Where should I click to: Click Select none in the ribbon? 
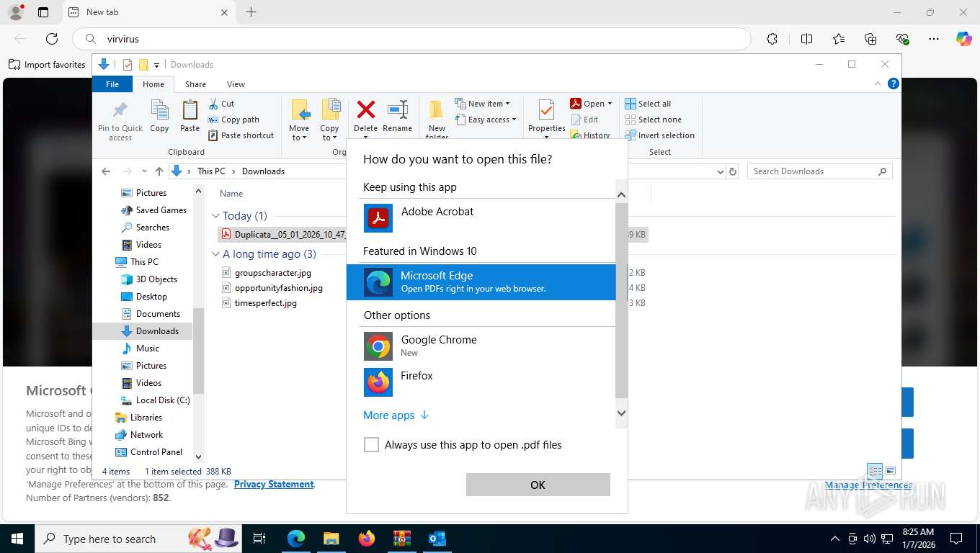click(653, 120)
